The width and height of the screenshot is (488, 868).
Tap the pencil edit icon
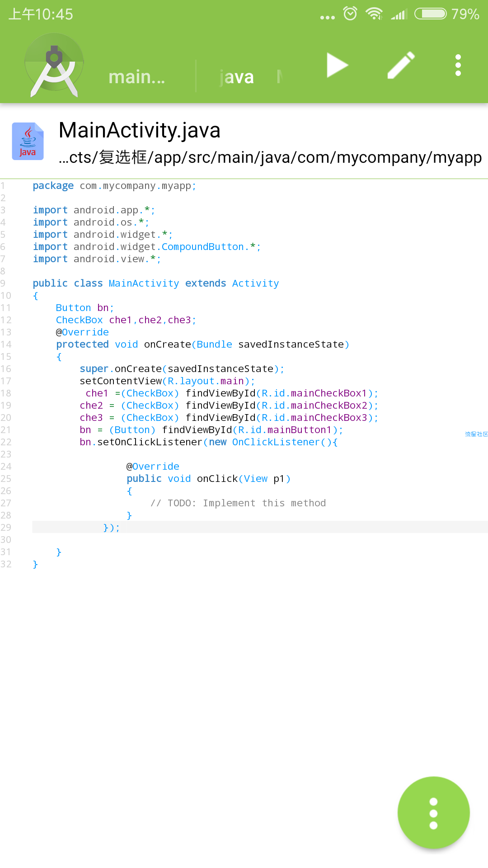click(401, 66)
